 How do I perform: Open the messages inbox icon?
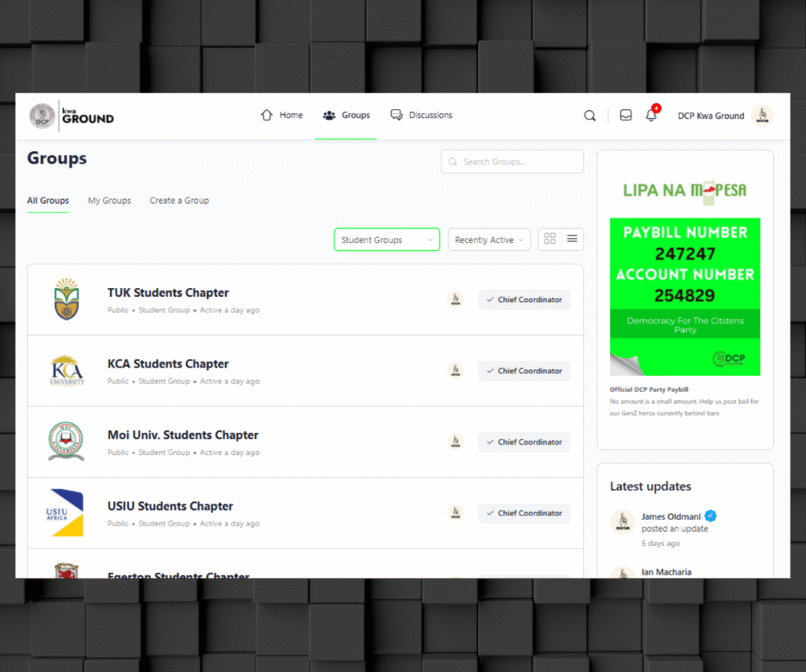click(x=626, y=115)
